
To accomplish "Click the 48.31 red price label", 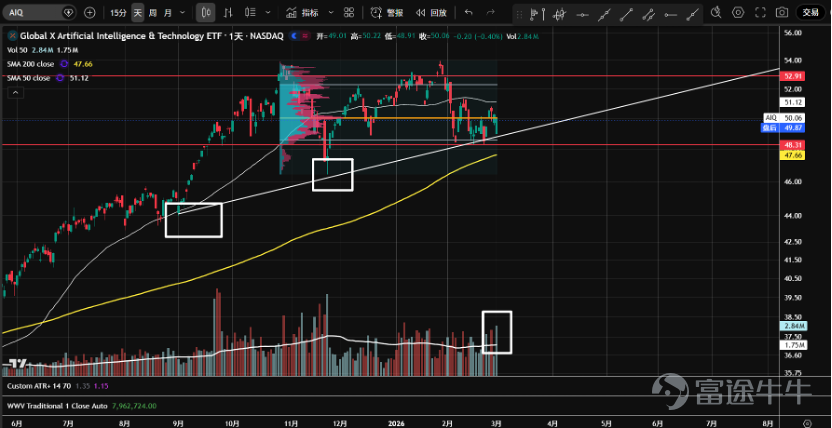I will coord(794,144).
